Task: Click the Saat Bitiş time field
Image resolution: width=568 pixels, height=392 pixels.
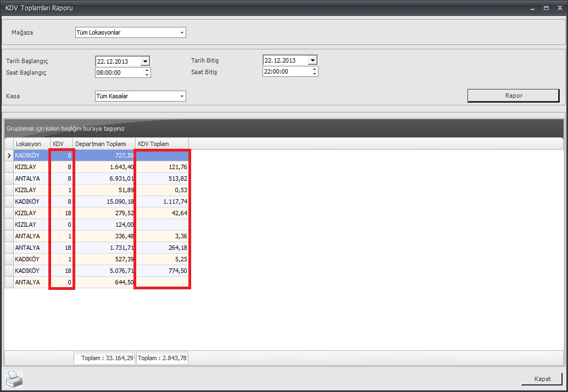Action: 286,72
